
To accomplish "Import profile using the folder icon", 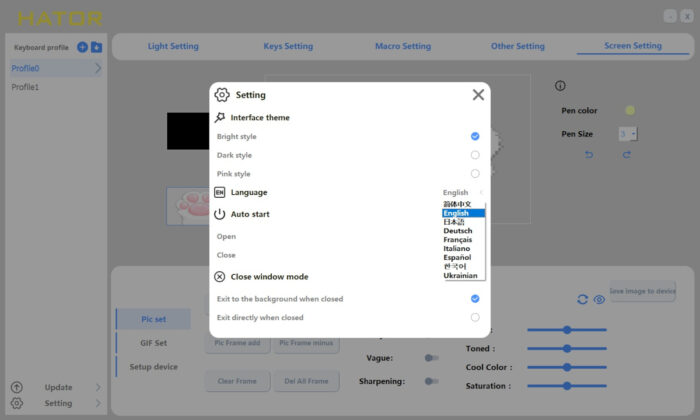I will (96, 47).
